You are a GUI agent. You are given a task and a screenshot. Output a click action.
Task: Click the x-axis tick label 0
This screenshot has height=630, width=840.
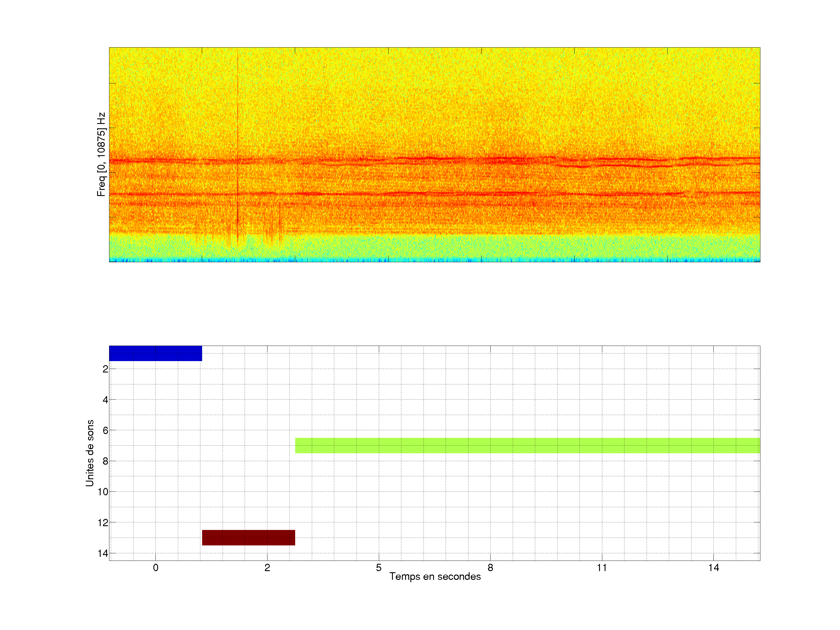point(156,568)
